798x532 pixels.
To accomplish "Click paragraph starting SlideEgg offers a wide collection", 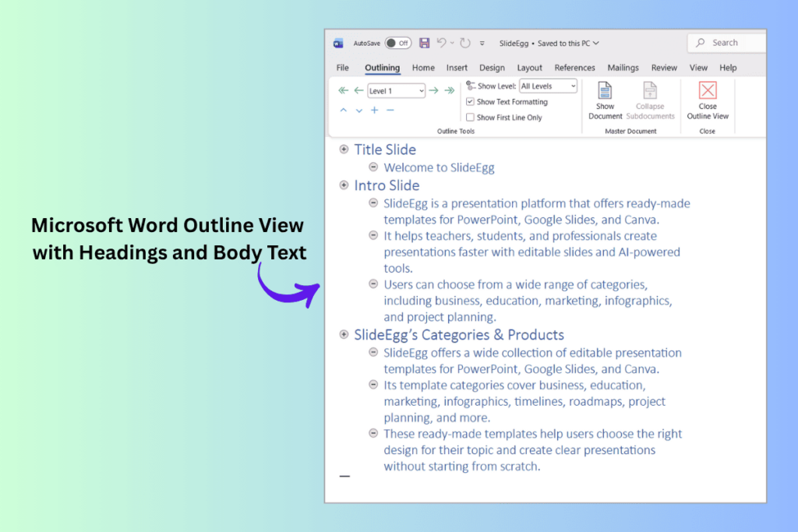I will click(x=532, y=361).
